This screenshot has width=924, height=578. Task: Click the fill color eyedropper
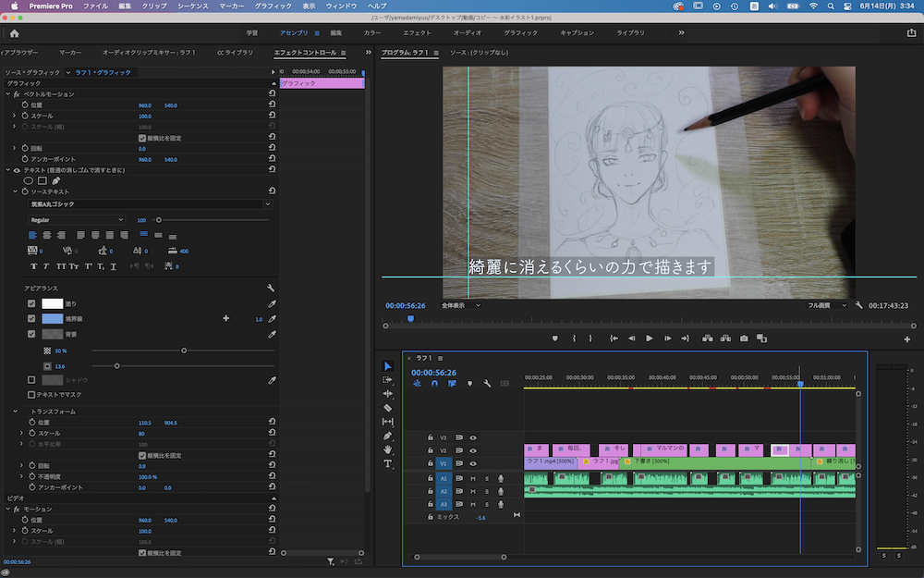point(272,303)
